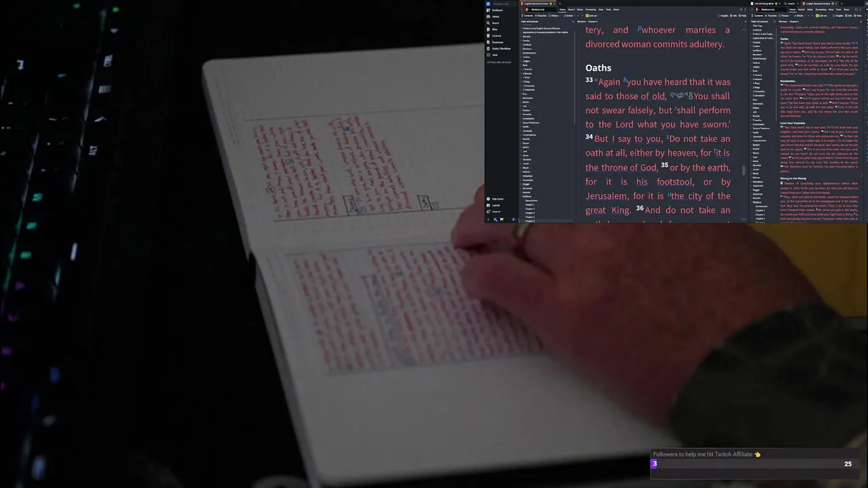The height and width of the screenshot is (488, 868).
Task: Open Tools from the left sidebar
Action: tap(494, 55)
